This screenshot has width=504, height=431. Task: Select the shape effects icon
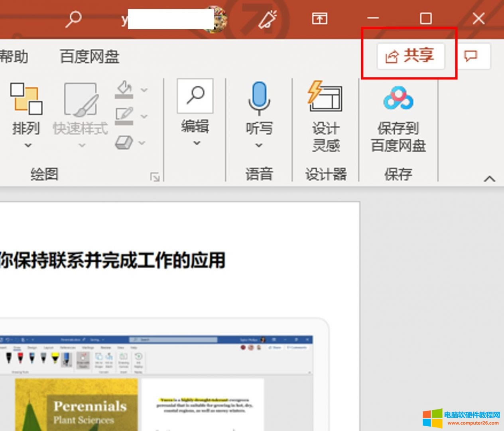pyautogui.click(x=124, y=142)
